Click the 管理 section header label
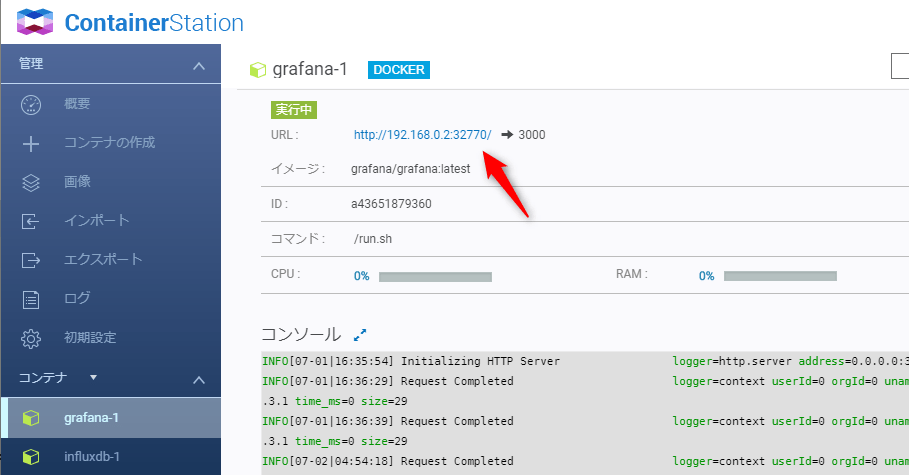909x475 pixels. [x=31, y=64]
